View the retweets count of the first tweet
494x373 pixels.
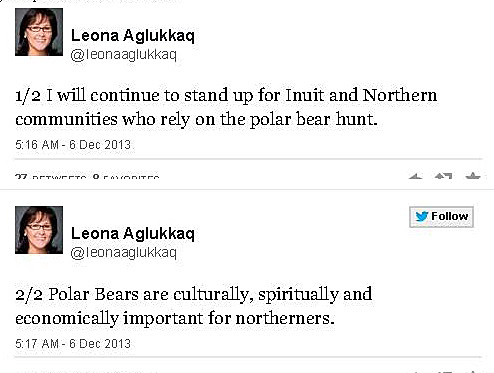point(51,176)
